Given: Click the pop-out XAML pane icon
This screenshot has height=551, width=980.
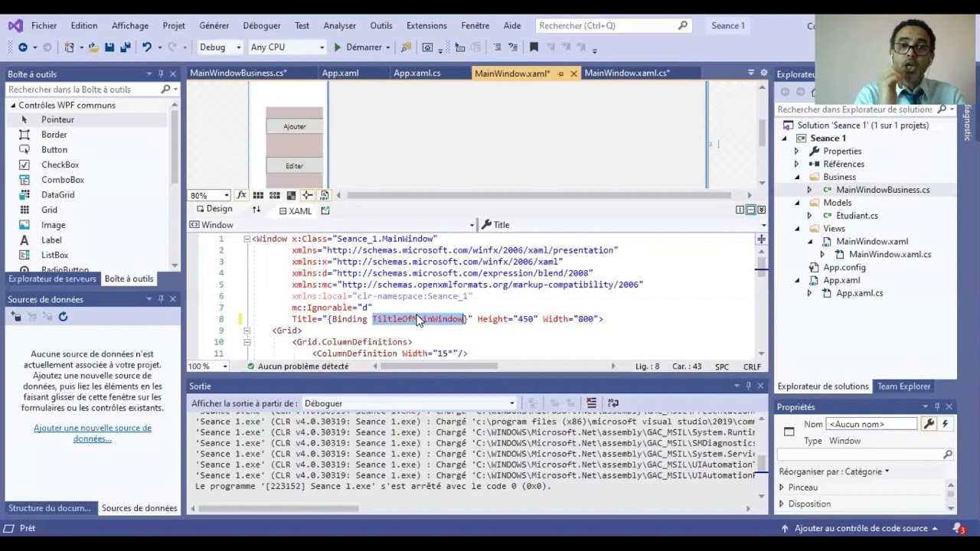Looking at the screenshot, I should pyautogui.click(x=325, y=210).
